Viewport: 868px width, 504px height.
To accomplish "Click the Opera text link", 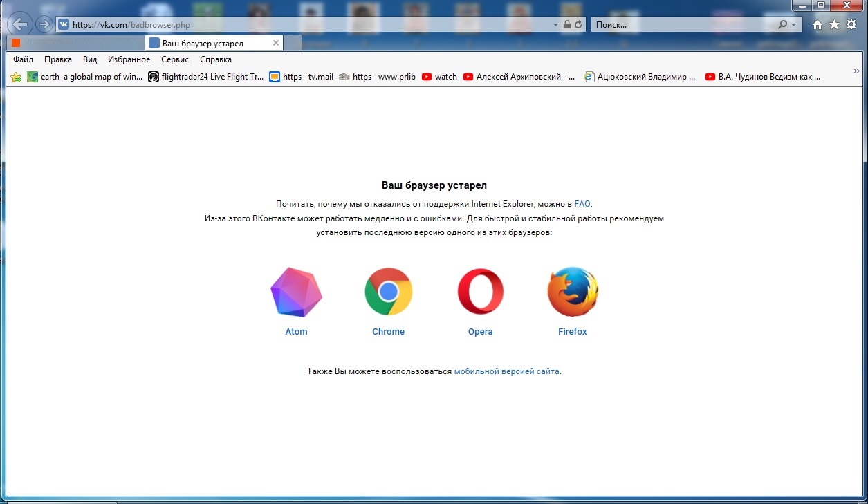I will tap(480, 332).
